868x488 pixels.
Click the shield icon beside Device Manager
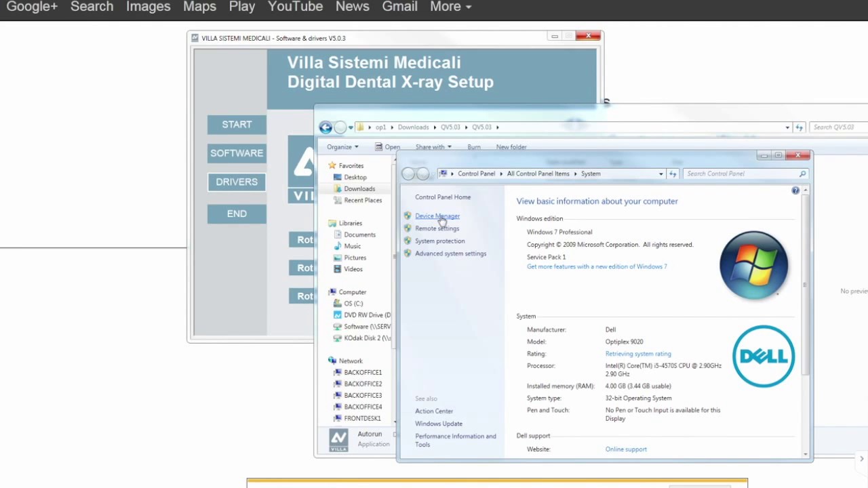click(x=408, y=216)
